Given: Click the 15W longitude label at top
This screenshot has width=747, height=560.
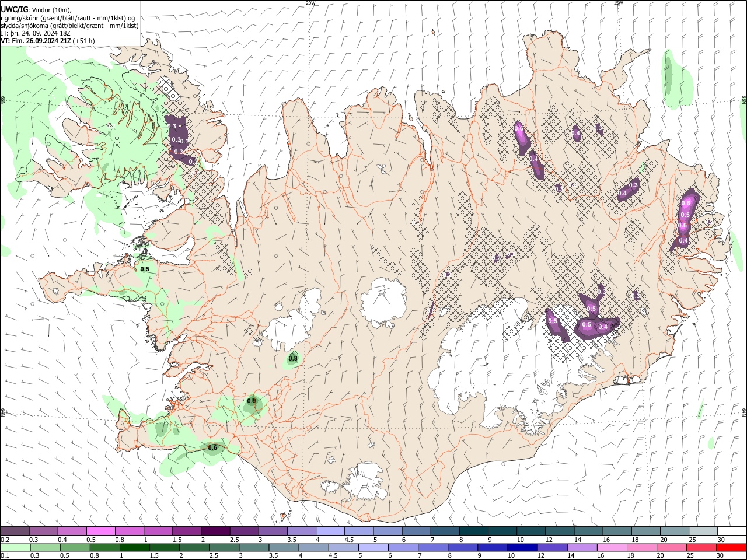Looking at the screenshot, I should pyautogui.click(x=619, y=3).
